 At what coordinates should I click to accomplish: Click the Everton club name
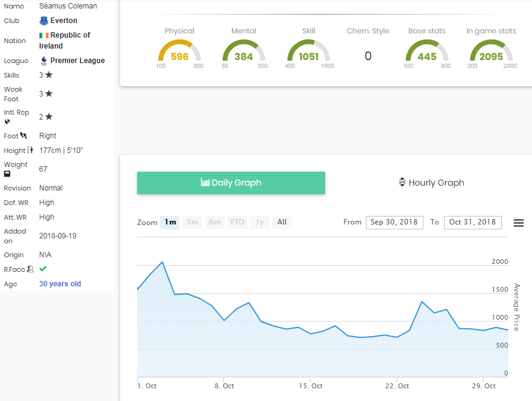(x=64, y=21)
